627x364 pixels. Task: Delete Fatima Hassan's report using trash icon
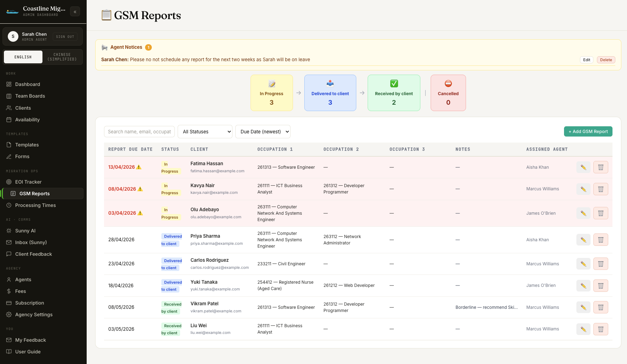pyautogui.click(x=601, y=167)
